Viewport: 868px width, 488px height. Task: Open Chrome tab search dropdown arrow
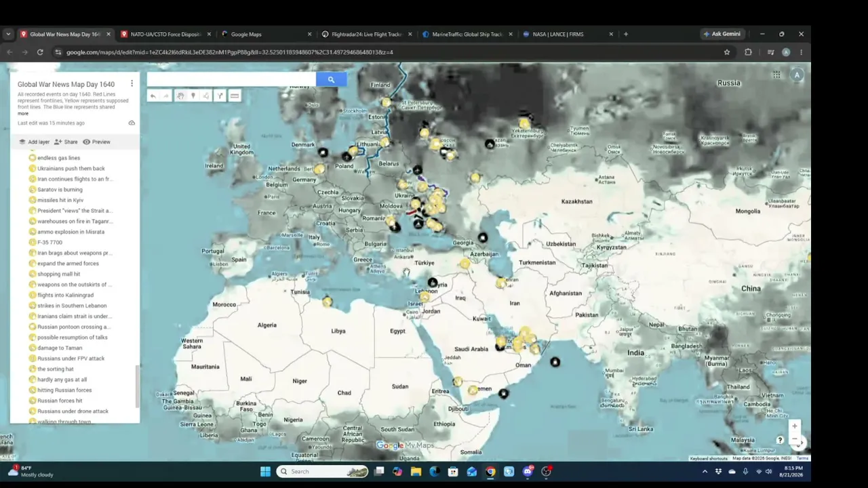(8, 34)
